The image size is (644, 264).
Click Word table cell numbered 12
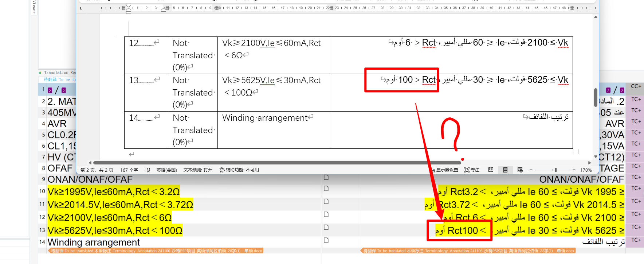146,55
